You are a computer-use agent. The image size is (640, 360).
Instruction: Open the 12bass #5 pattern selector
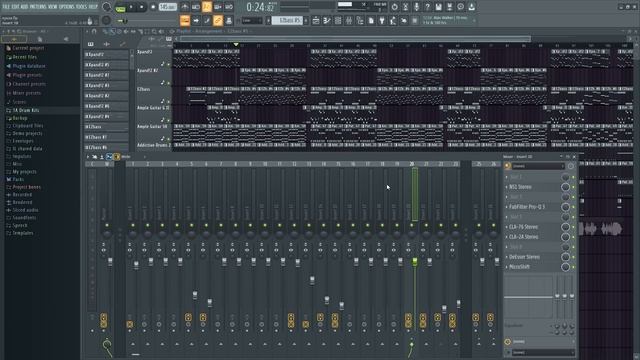pyautogui.click(x=287, y=20)
